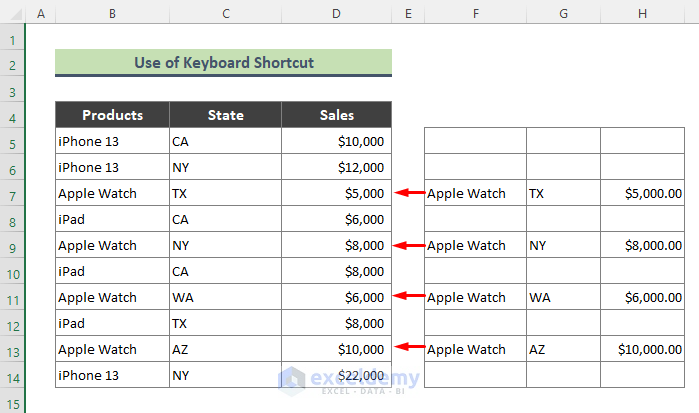Select the State header cell
This screenshot has width=699, height=413.
point(225,115)
